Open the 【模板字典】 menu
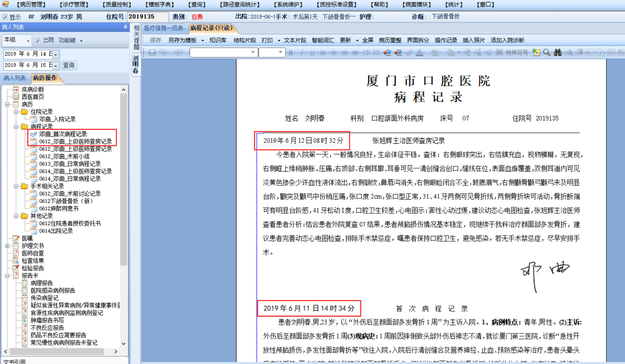Image resolution: width=625 pixels, height=364 pixels. pyautogui.click(x=160, y=4)
